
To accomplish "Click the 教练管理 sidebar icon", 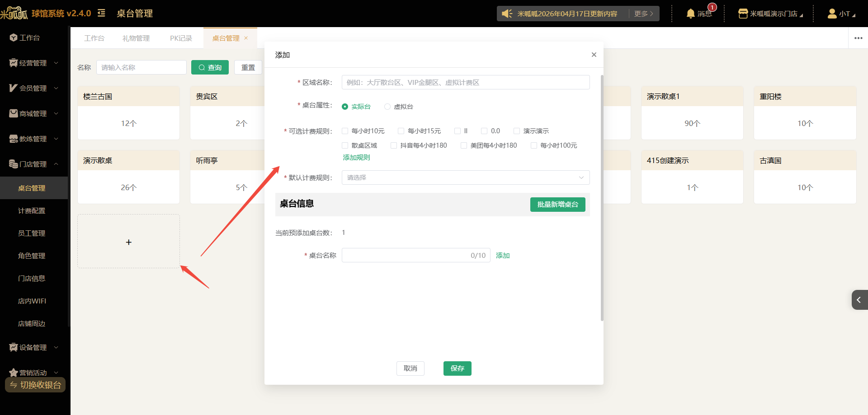I will [x=14, y=139].
